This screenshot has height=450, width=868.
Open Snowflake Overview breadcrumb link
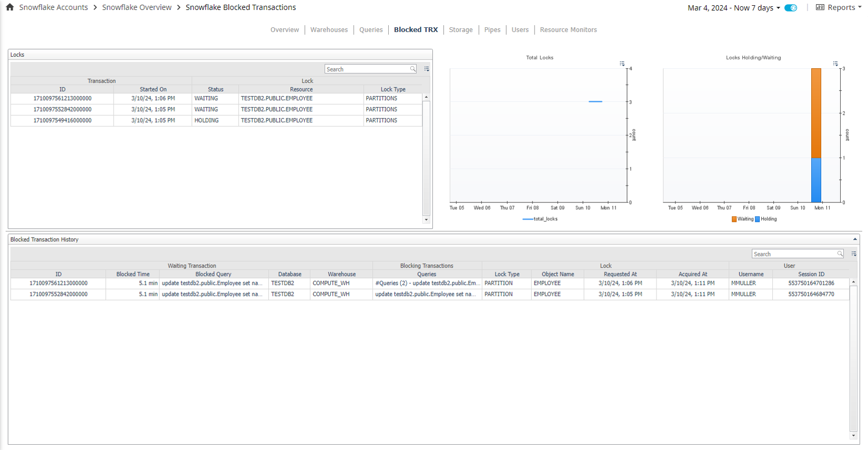tap(137, 7)
